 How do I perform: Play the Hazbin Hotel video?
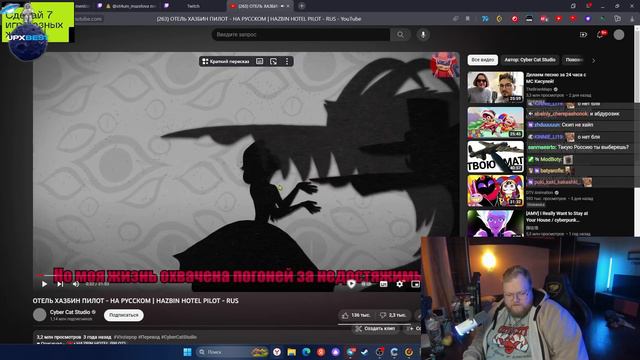[44, 284]
